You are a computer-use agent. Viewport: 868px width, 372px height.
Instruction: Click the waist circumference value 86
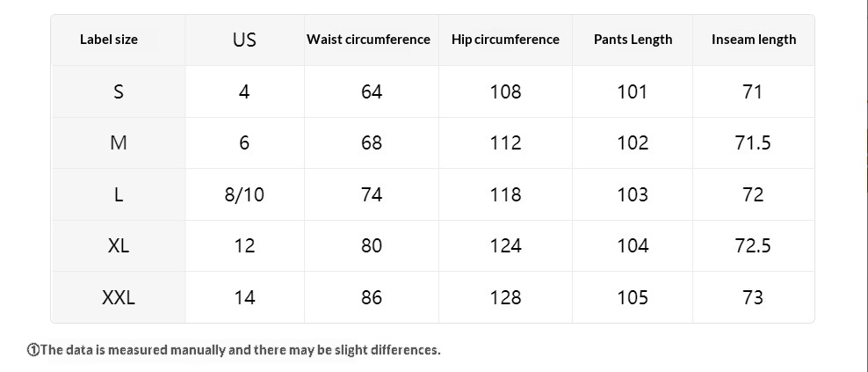click(372, 297)
